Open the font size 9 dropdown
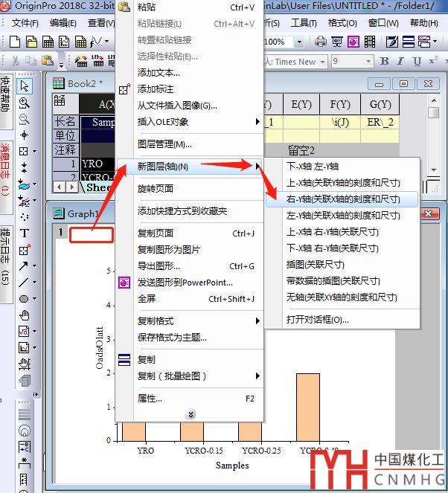The image size is (448, 493). coord(368,62)
